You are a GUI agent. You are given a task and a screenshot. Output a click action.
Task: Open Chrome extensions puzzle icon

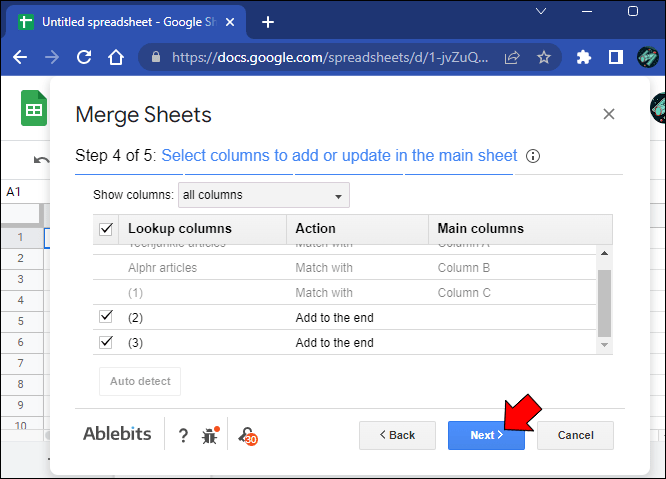tap(585, 58)
